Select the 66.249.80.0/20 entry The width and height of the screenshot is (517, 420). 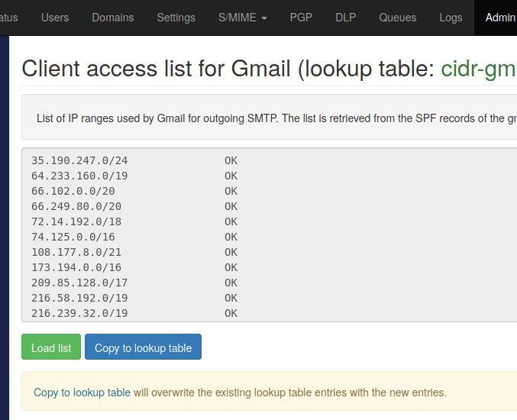pyautogui.click(x=76, y=206)
